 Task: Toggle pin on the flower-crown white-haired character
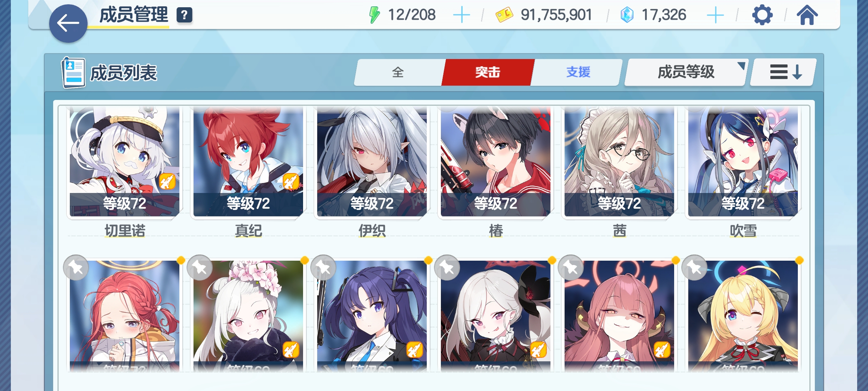coord(200,268)
